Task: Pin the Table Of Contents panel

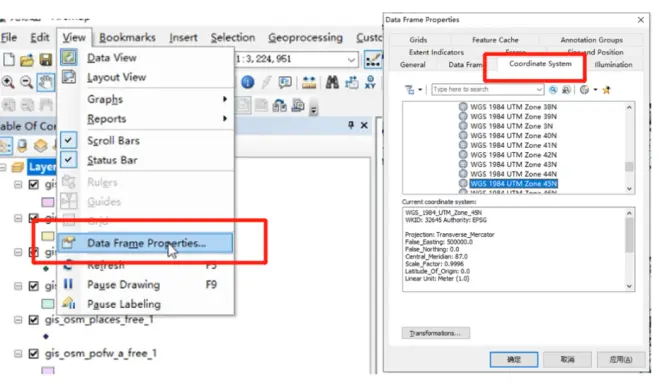Action: (x=351, y=125)
